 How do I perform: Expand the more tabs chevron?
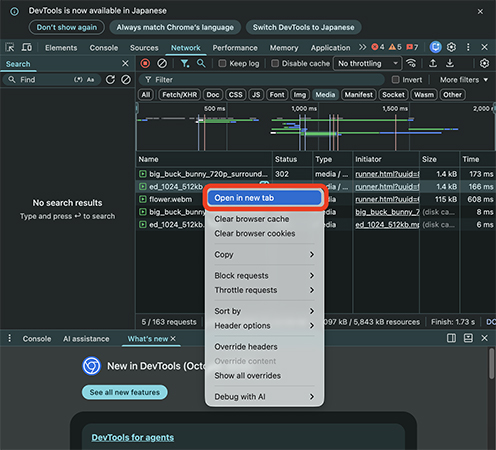coord(362,47)
